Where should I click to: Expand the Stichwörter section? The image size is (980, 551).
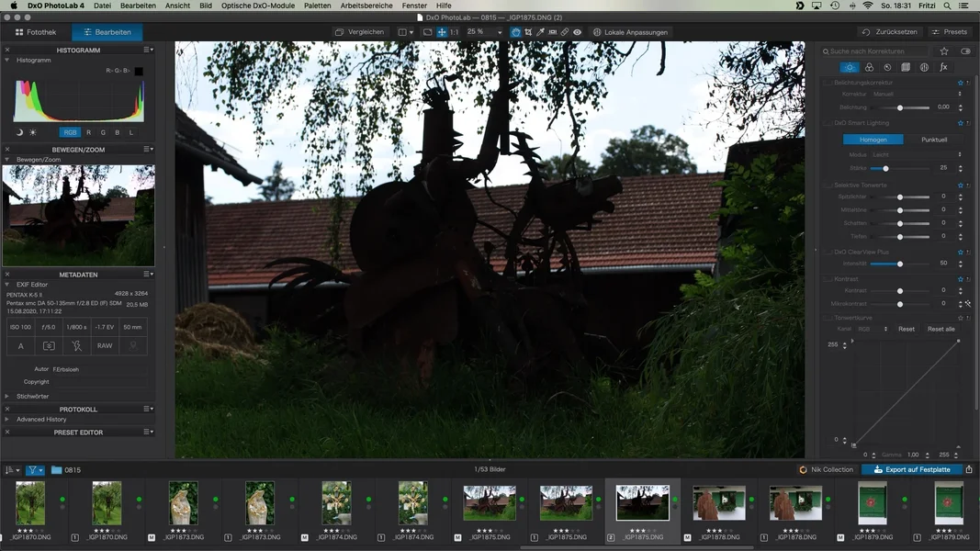coord(6,396)
